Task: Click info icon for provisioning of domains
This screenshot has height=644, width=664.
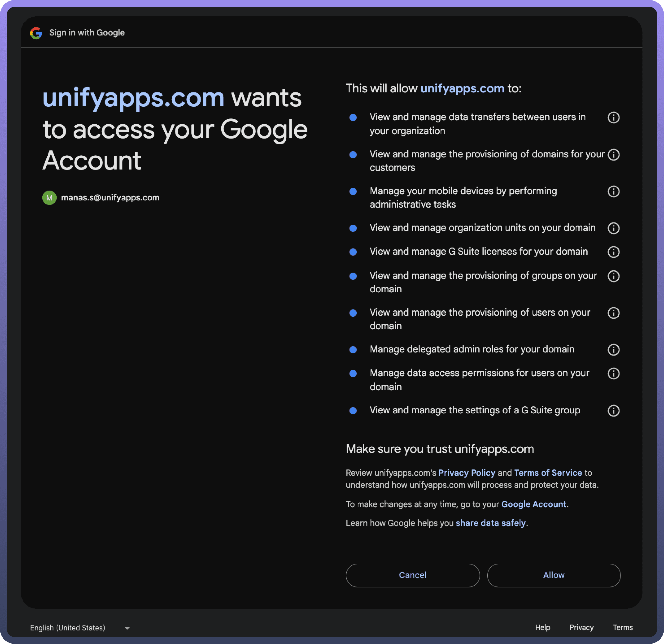Action: click(613, 155)
